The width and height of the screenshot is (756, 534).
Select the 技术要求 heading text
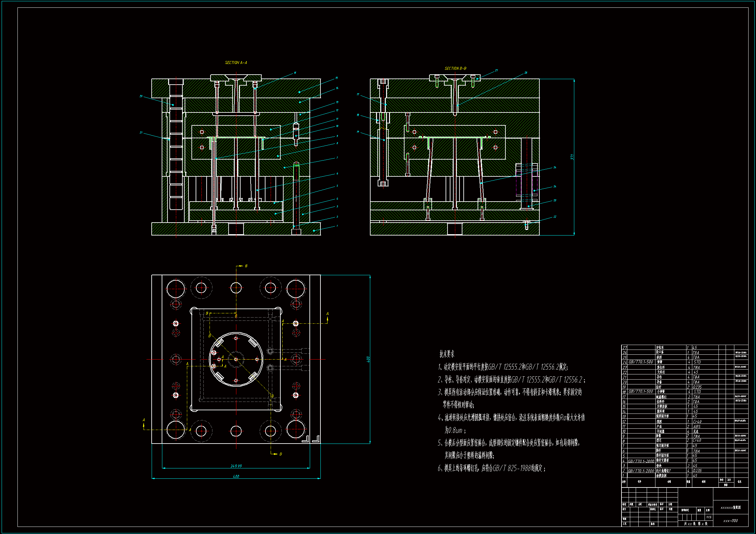447,354
